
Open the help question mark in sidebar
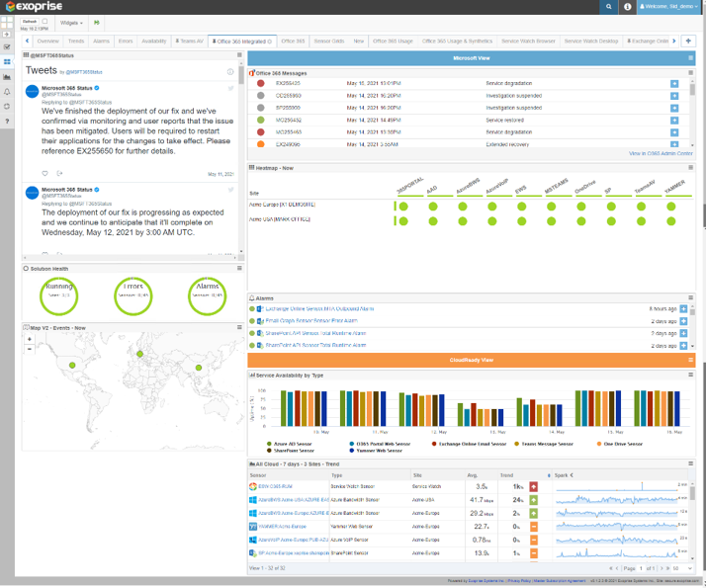tap(7, 122)
